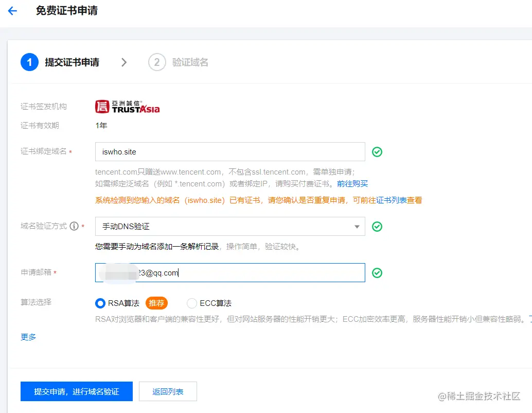Screen dimensions: 532x413
Task: Click the 申请邮箱 label
Action: 36,272
